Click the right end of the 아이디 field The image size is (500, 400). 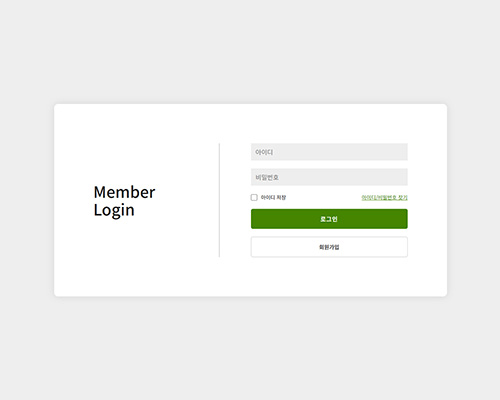(400, 152)
